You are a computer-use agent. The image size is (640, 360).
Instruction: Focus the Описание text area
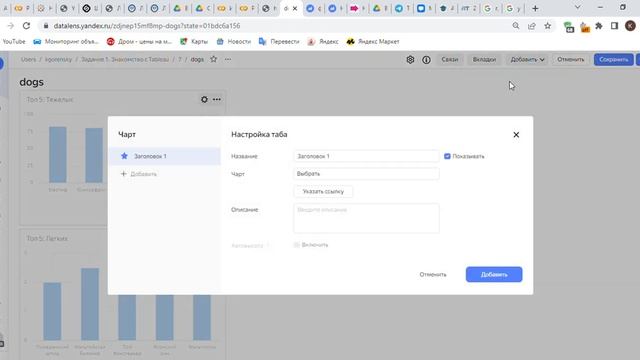tap(366, 218)
